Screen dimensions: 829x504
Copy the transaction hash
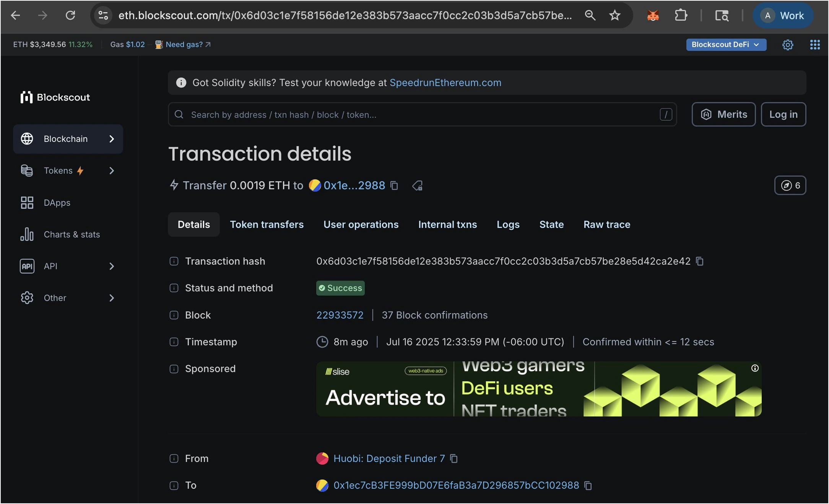pos(700,261)
